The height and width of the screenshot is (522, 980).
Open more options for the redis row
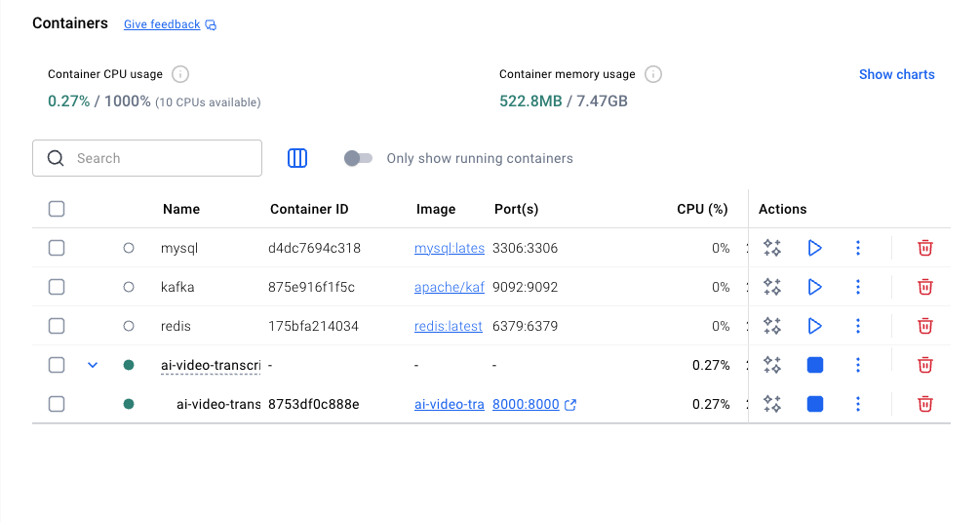coord(857,326)
